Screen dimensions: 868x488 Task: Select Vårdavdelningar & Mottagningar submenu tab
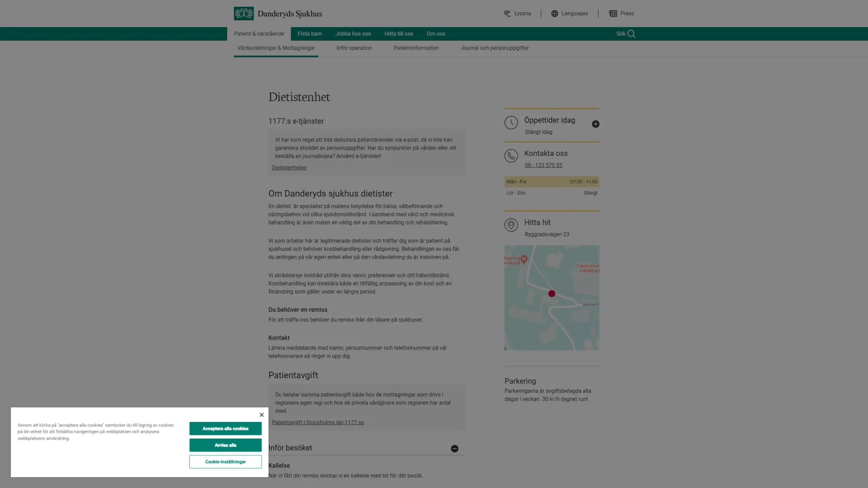276,48
